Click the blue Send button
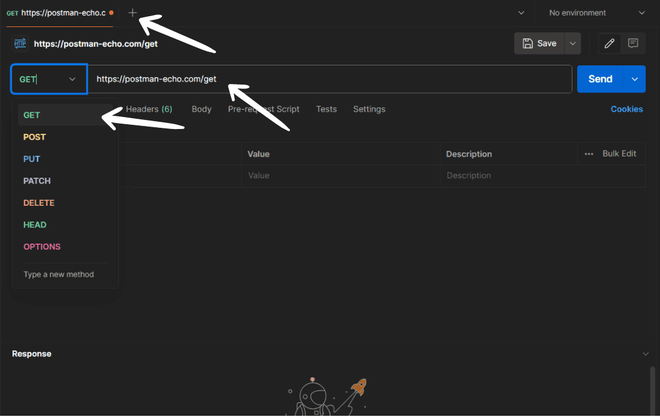Viewport: 660px width, 420px height. (600, 79)
